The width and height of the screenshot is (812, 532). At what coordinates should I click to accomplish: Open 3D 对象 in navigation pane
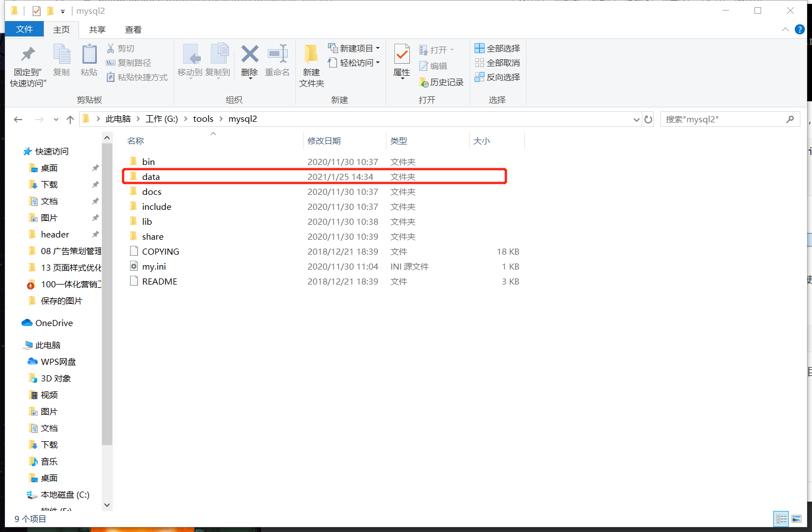56,378
